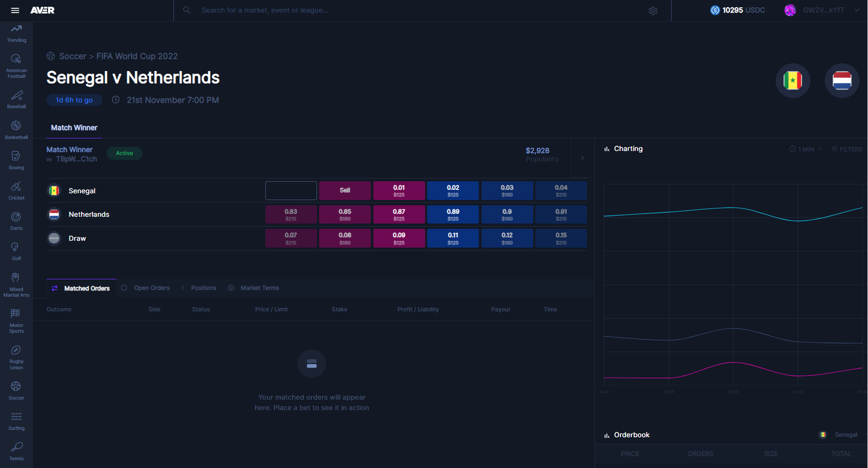The image size is (868, 468).
Task: Open the hamburger menu icon
Action: (15, 10)
